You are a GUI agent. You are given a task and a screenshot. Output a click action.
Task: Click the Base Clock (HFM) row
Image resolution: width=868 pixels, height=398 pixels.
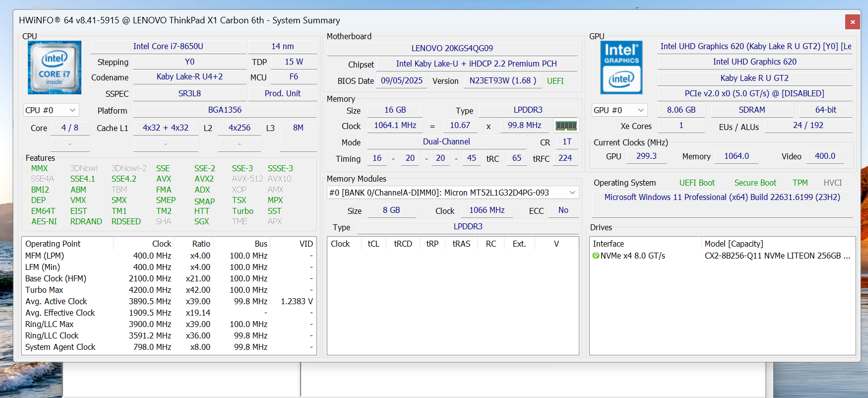[169, 278]
